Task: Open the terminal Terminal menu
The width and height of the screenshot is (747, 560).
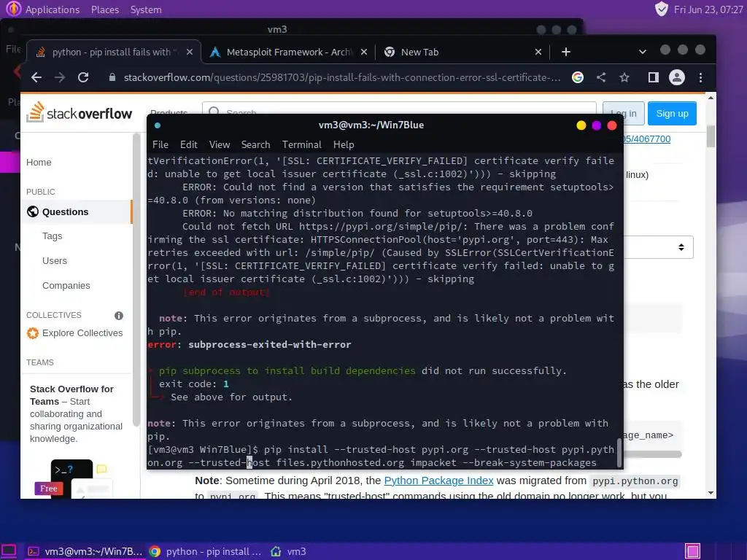Action: click(301, 144)
